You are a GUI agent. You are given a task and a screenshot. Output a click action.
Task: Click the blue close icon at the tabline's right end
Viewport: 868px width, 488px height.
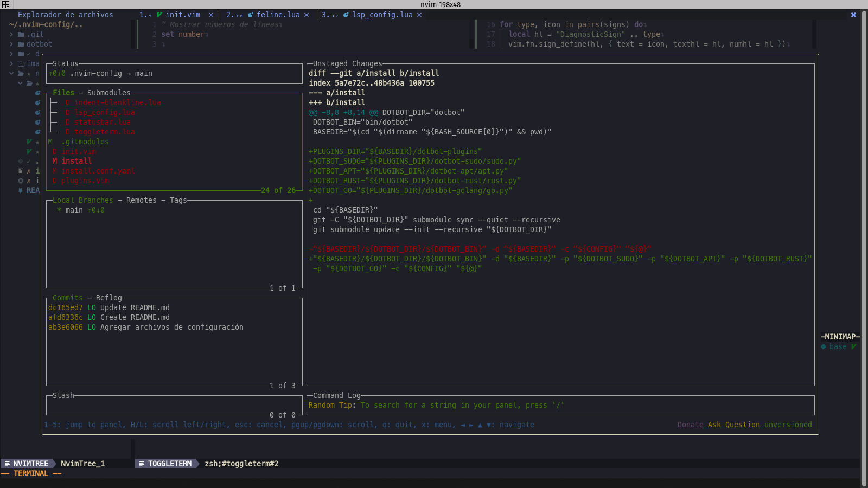853,15
